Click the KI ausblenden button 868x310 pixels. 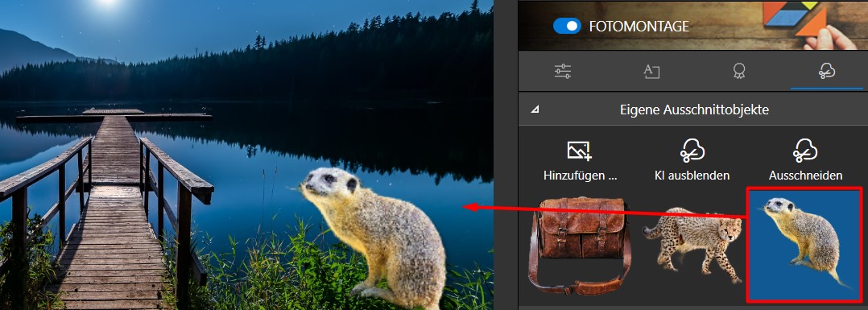coord(692,161)
